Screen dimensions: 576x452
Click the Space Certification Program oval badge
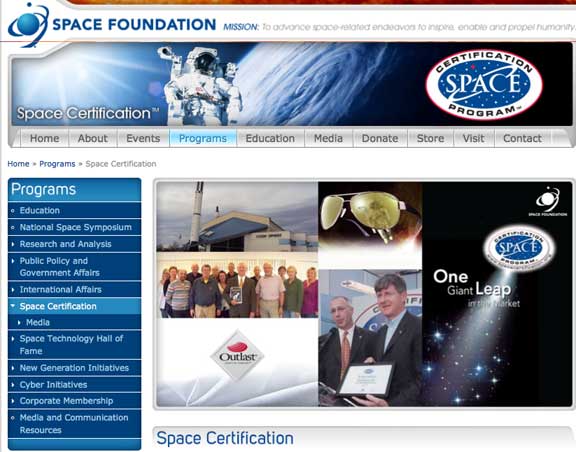(484, 85)
